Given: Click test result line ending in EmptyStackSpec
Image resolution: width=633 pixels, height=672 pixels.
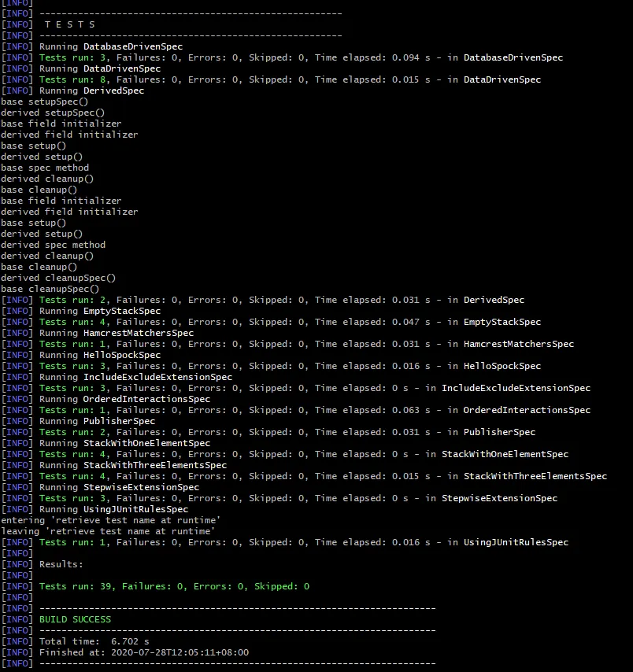Looking at the screenshot, I should (x=271, y=322).
